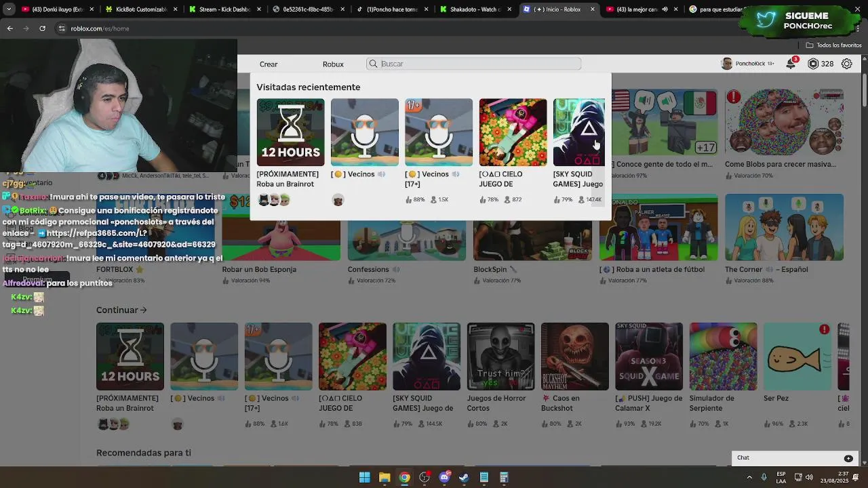The height and width of the screenshot is (488, 868).
Task: Click the Chrome icon in the taskbar
Action: coord(404,477)
